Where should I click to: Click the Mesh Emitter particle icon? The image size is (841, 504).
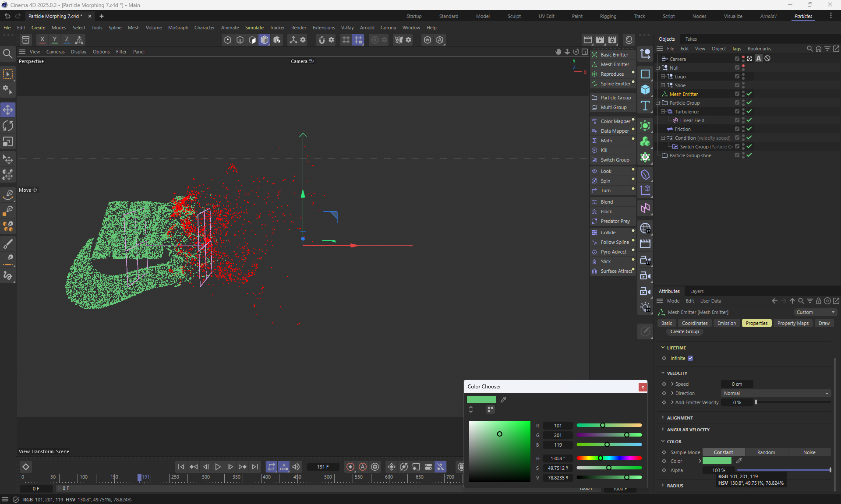pos(594,64)
